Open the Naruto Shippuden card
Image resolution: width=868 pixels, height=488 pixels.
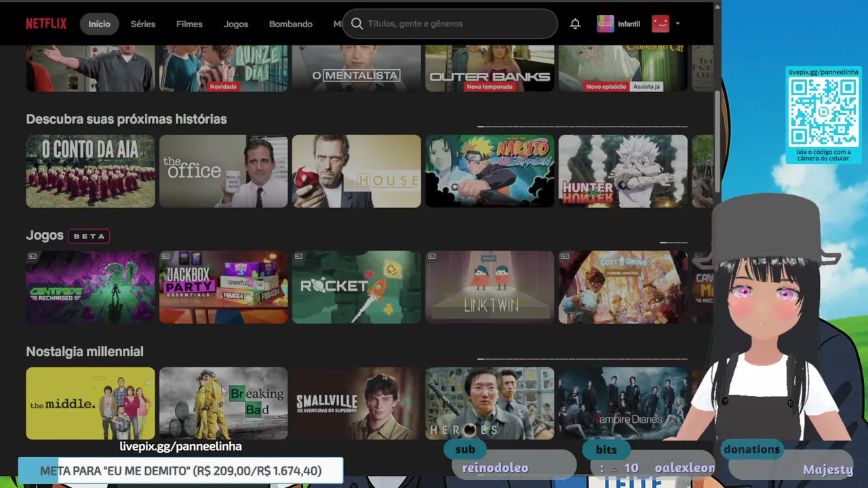coord(490,171)
